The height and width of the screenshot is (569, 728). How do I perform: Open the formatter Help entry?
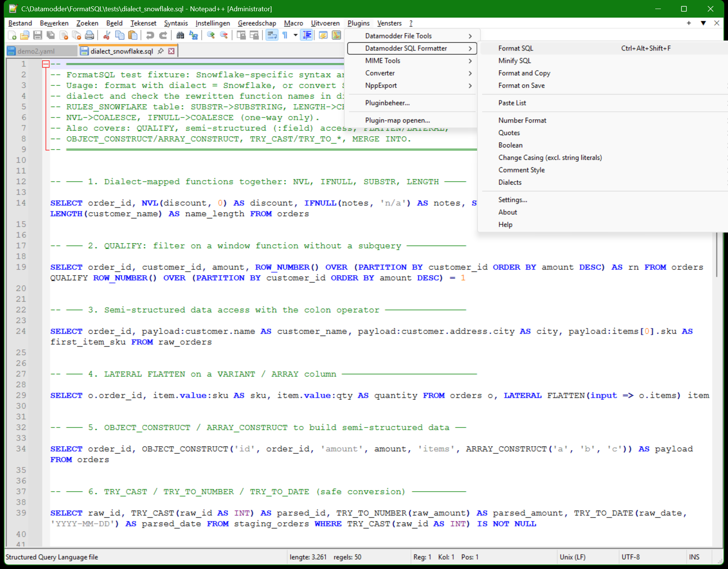pyautogui.click(x=604, y=225)
